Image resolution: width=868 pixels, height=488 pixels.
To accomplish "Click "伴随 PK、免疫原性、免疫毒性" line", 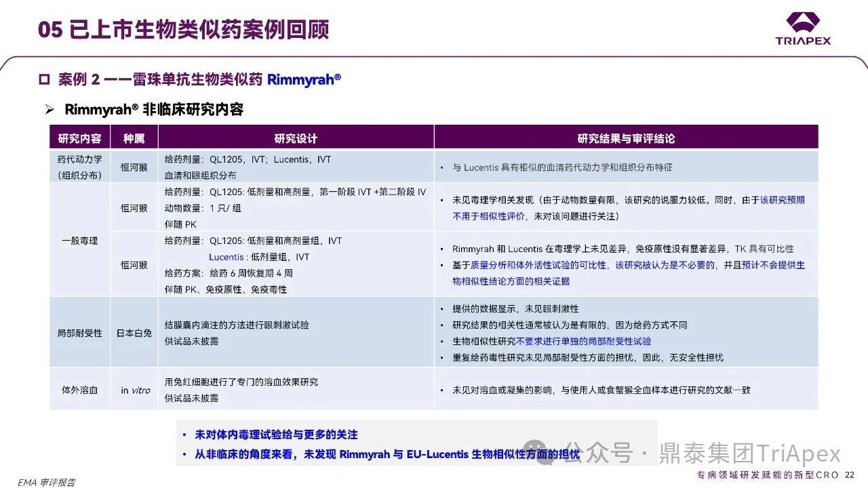I will [225, 289].
